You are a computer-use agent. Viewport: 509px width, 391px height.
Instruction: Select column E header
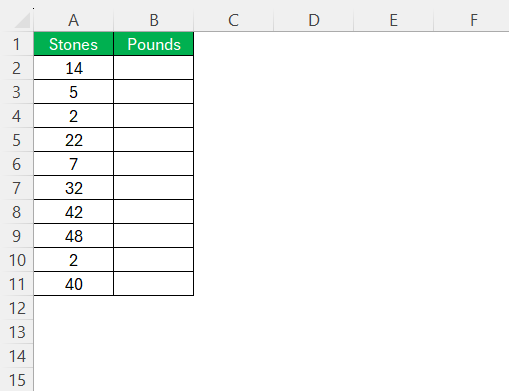click(394, 20)
